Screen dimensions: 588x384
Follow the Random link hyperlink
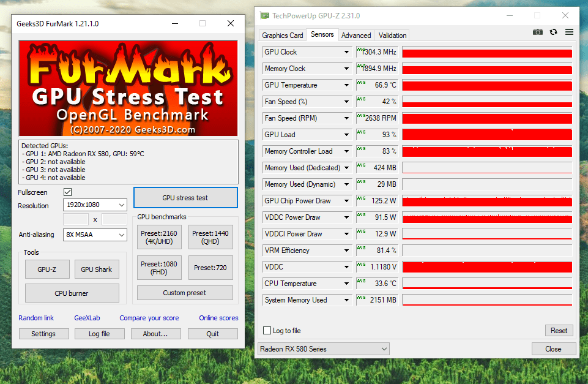(36, 318)
